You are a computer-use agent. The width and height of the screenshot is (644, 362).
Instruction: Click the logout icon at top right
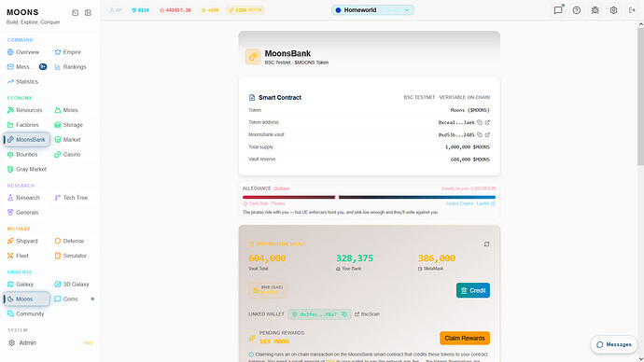coord(632,10)
